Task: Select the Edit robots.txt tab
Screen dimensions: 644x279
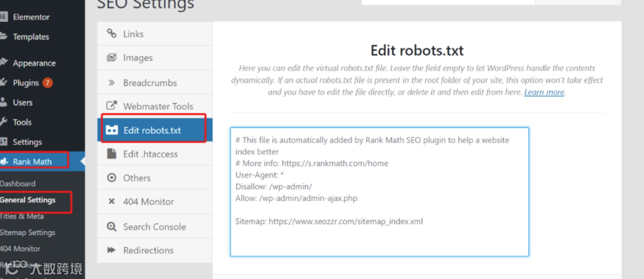Action: [x=154, y=130]
